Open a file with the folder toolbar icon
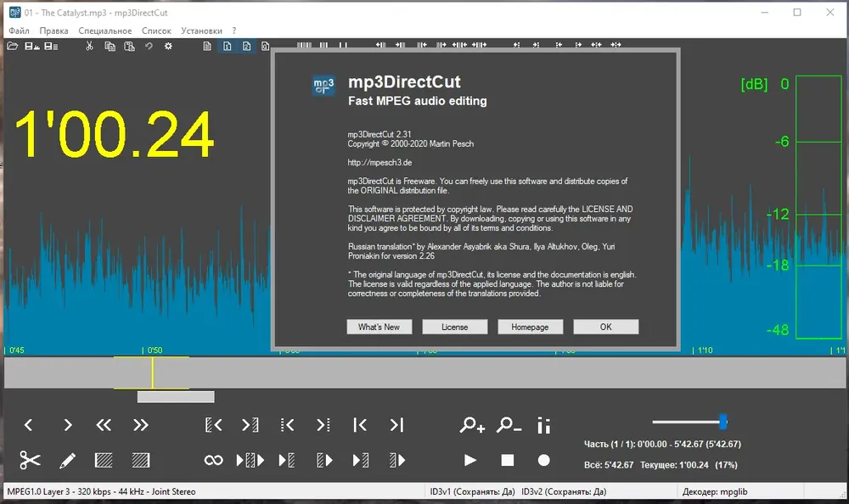 (12, 47)
